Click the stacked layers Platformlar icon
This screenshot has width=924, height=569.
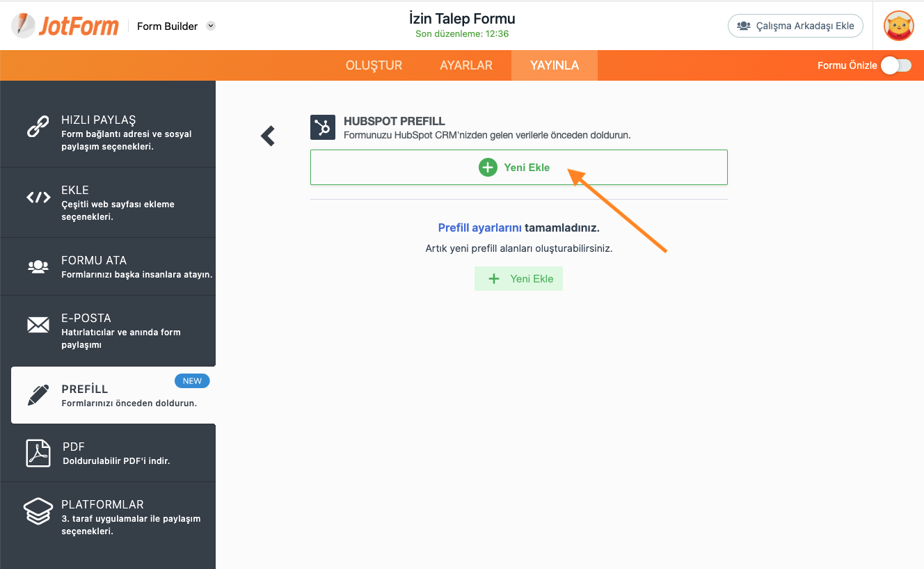pos(38,511)
